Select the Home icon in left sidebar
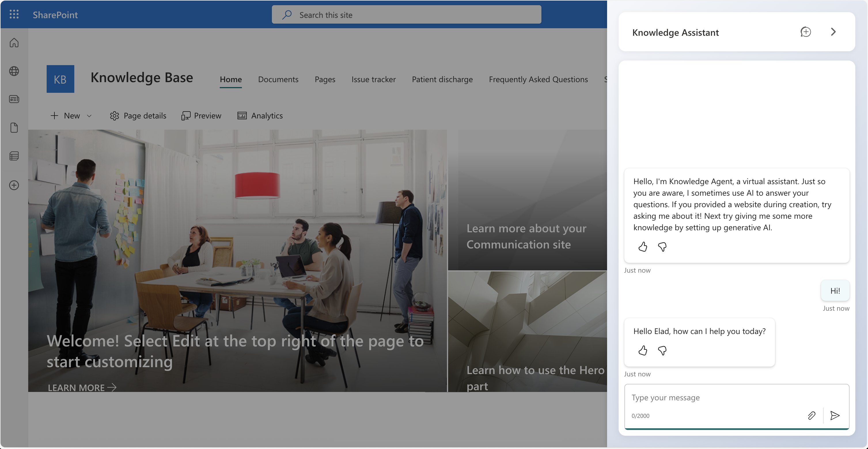This screenshot has height=449, width=868. pos(14,43)
